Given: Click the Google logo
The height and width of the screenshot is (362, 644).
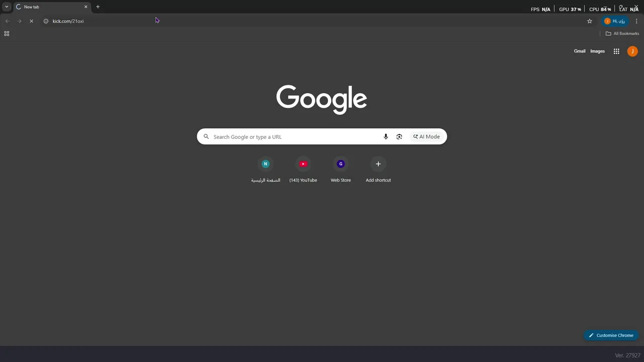Looking at the screenshot, I should (321, 100).
